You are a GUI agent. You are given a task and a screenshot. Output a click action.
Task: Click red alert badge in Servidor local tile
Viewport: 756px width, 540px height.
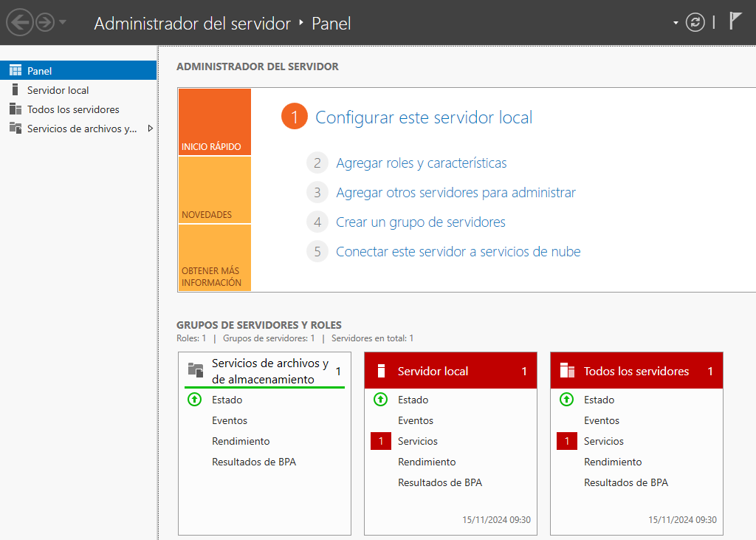tap(381, 441)
